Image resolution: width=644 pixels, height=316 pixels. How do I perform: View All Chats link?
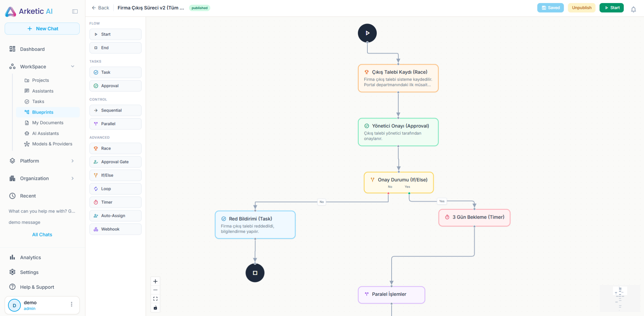pyautogui.click(x=42, y=235)
